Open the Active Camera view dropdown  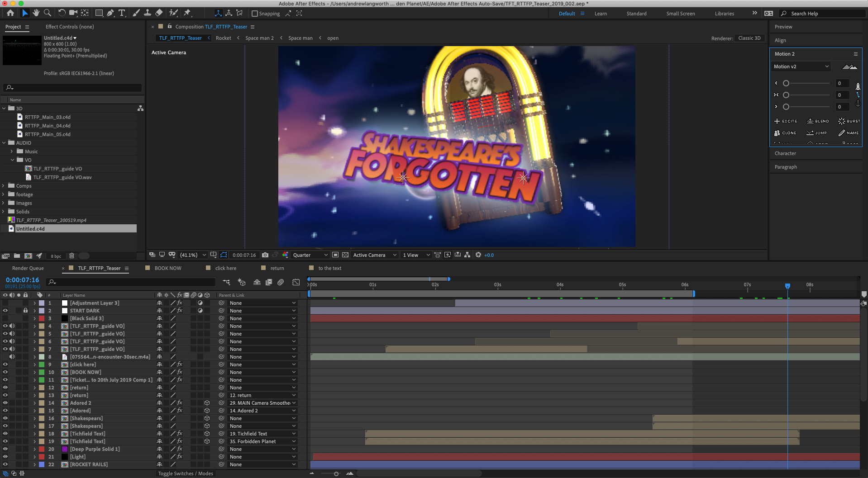(375, 255)
